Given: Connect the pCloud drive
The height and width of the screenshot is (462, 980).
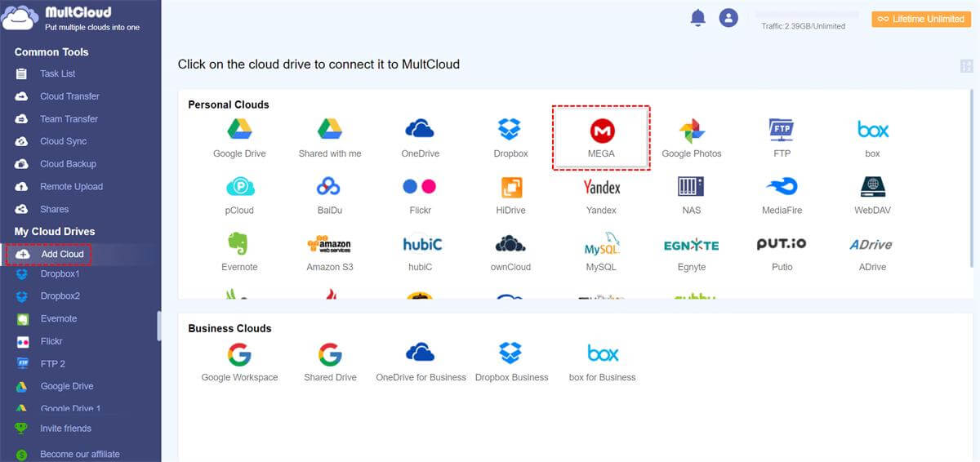Looking at the screenshot, I should (239, 194).
